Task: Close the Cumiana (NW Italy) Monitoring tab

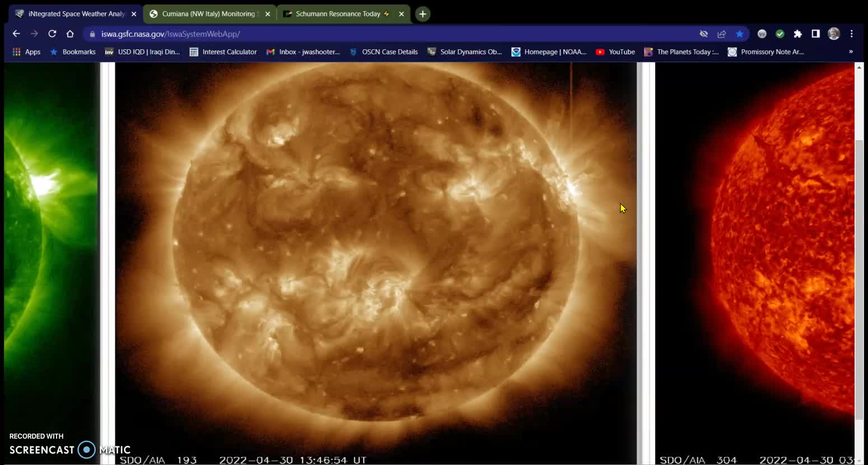Action: pos(268,14)
